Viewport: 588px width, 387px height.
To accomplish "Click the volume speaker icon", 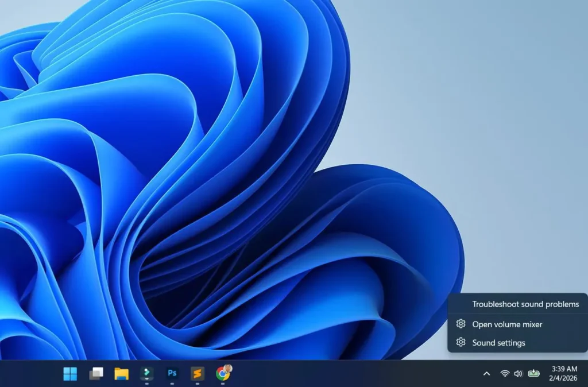I will click(519, 373).
